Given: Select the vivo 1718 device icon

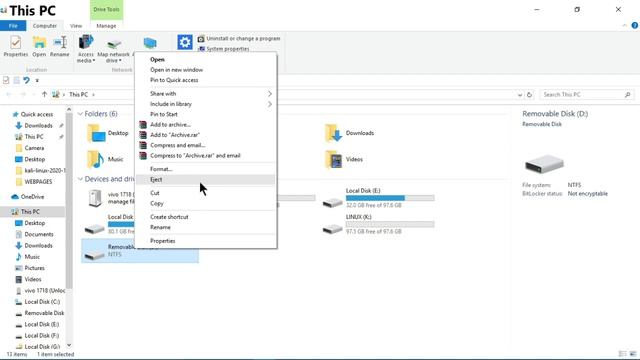Looking at the screenshot, I should click(x=95, y=198).
